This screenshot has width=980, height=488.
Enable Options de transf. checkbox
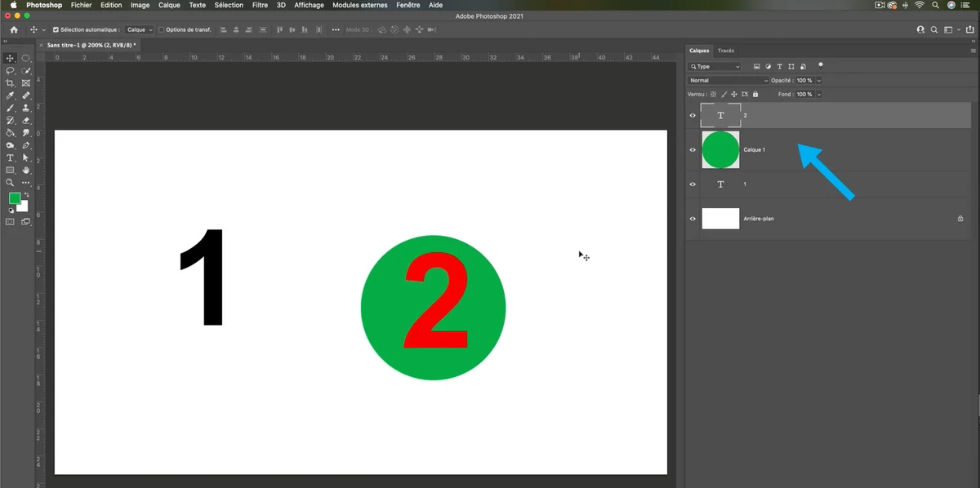(161, 29)
